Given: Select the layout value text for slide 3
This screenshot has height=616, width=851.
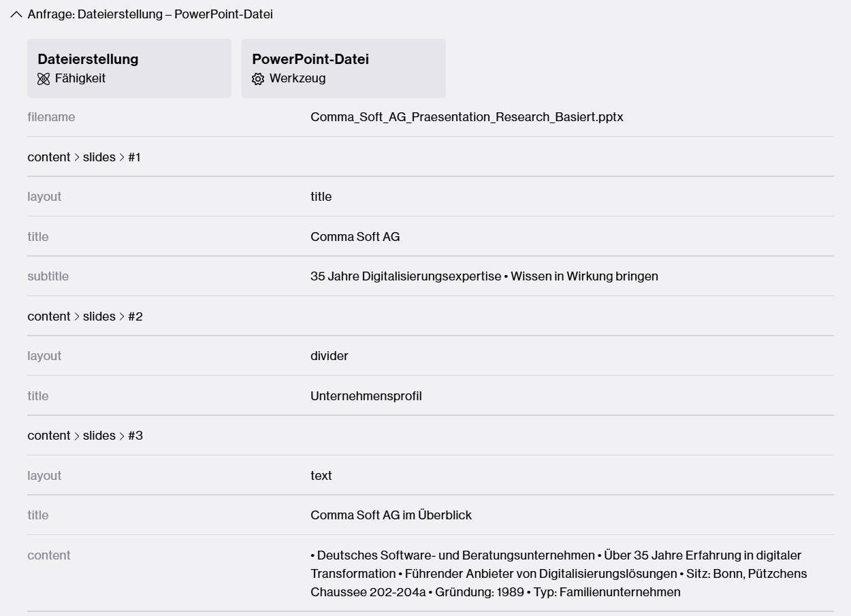Looking at the screenshot, I should pyautogui.click(x=321, y=475).
